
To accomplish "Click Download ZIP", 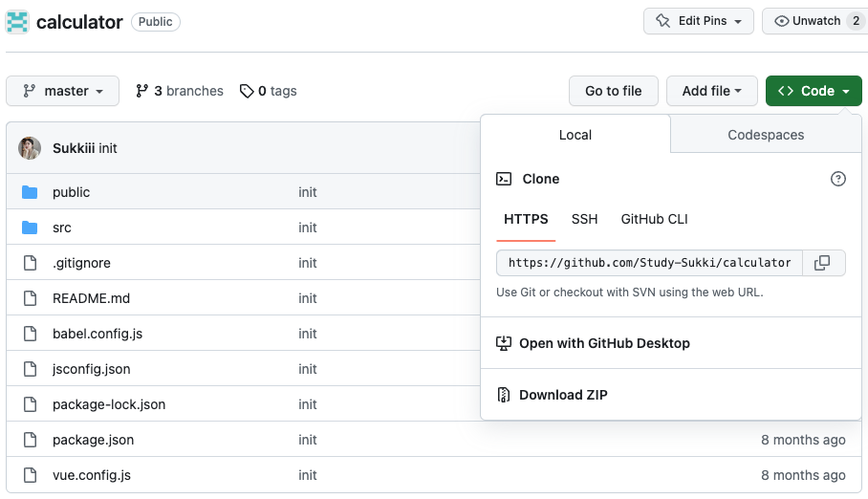I will [x=563, y=395].
